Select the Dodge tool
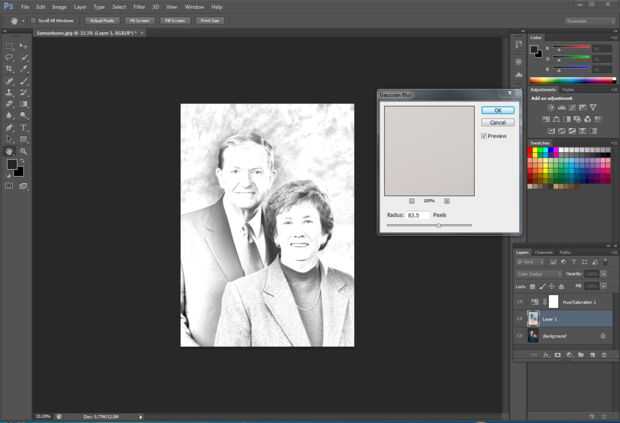 click(24, 115)
